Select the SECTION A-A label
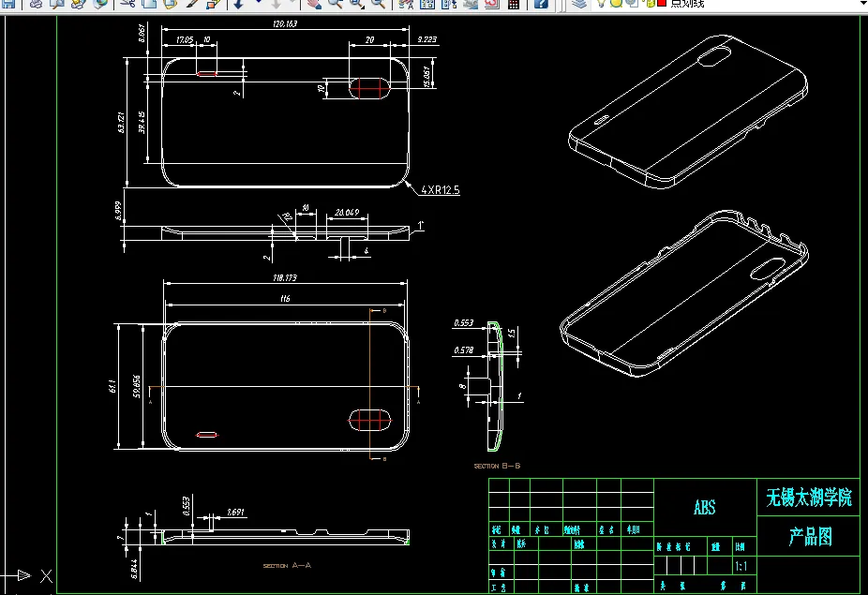Image resolution: width=868 pixels, height=595 pixels. [x=287, y=565]
